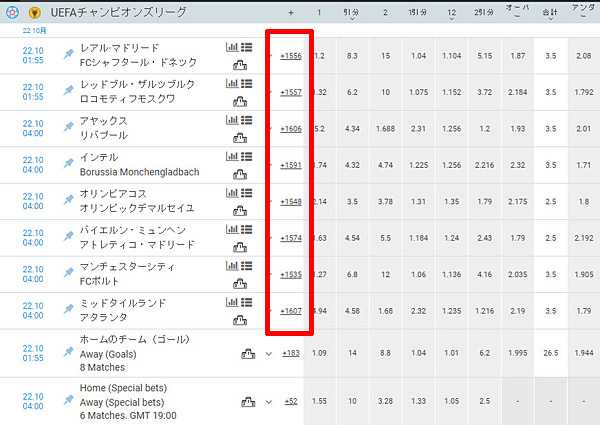This screenshot has height=425, width=600.
Task: Click team name Borussia Monchengladbach
Action: click(x=140, y=172)
